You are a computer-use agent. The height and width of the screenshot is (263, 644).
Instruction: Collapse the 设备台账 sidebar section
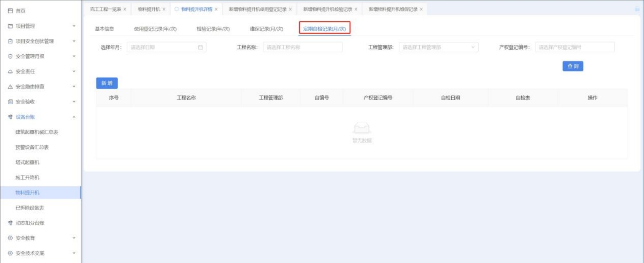click(x=74, y=117)
